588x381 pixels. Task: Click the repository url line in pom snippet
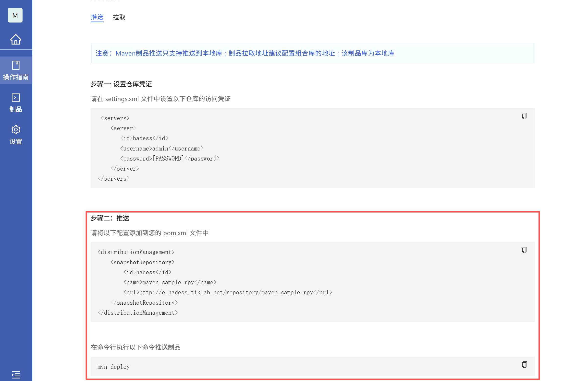pyautogui.click(x=228, y=292)
